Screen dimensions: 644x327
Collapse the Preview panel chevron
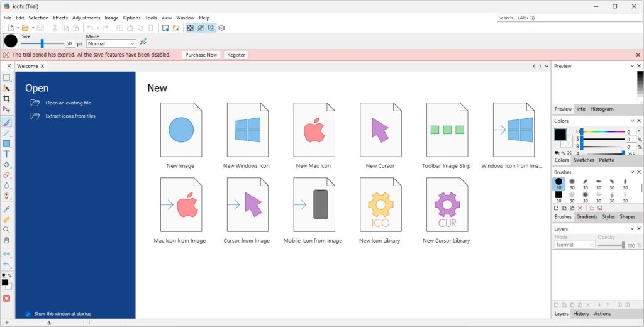pyautogui.click(x=632, y=66)
